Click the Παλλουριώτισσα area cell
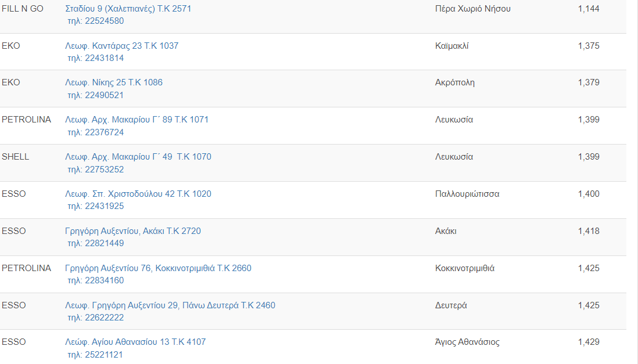 (467, 194)
